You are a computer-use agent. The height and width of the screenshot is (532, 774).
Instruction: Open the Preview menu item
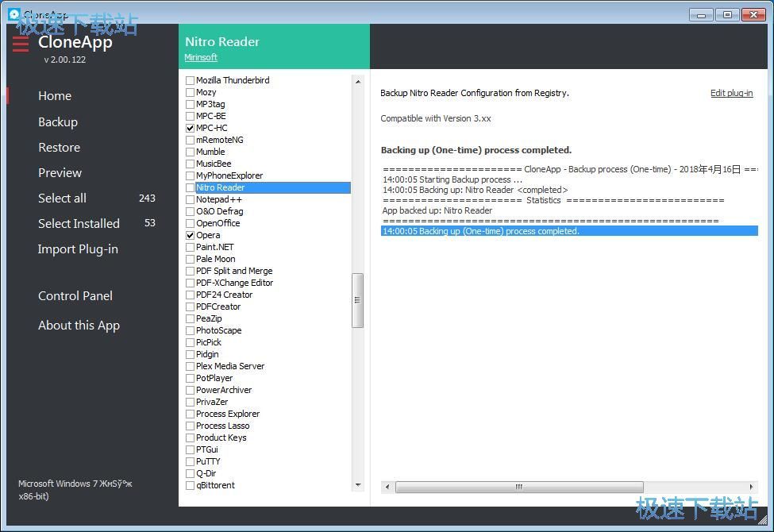click(x=60, y=173)
